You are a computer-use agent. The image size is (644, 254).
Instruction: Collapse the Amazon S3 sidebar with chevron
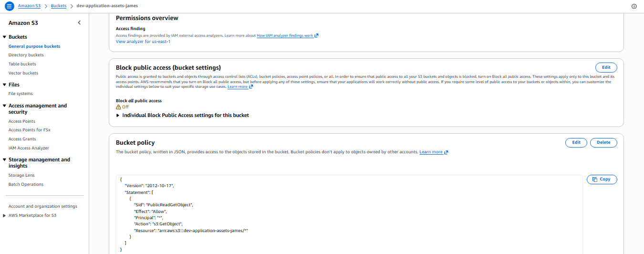pos(79,23)
